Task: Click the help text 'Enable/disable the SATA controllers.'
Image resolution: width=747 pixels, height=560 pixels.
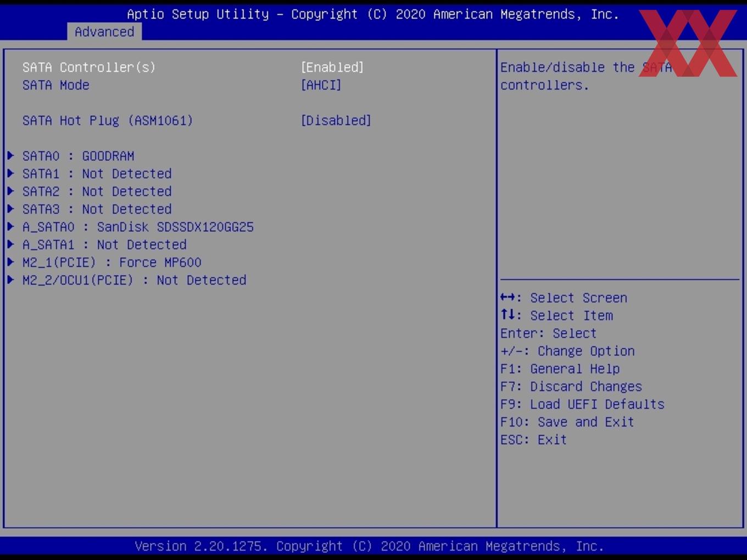Action: (586, 76)
